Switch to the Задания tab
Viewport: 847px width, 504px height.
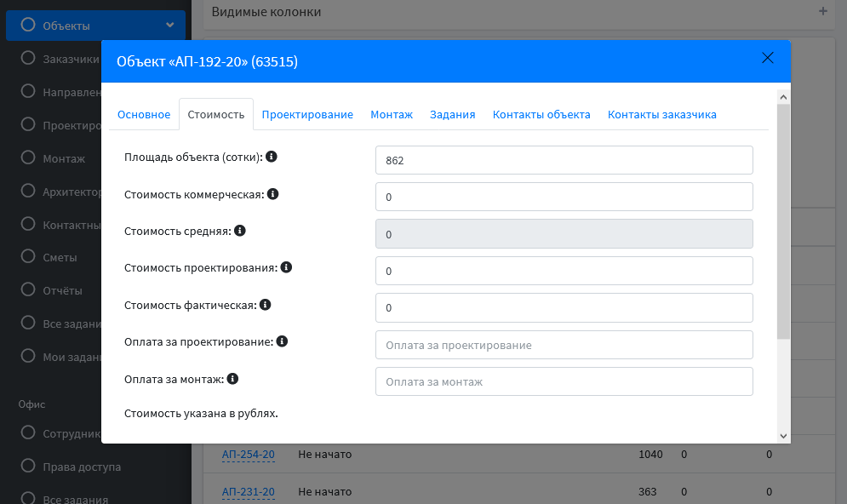coord(453,115)
